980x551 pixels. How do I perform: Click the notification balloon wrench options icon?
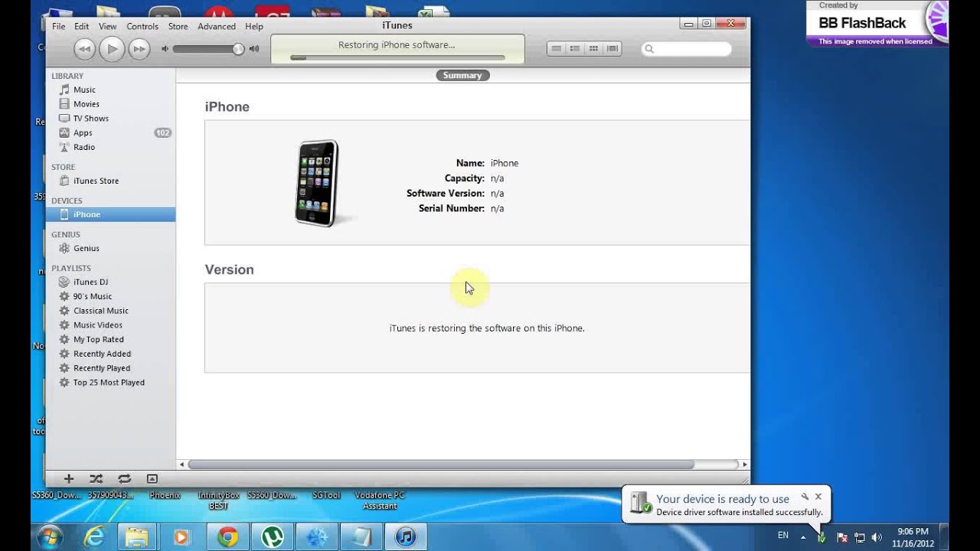tap(805, 497)
